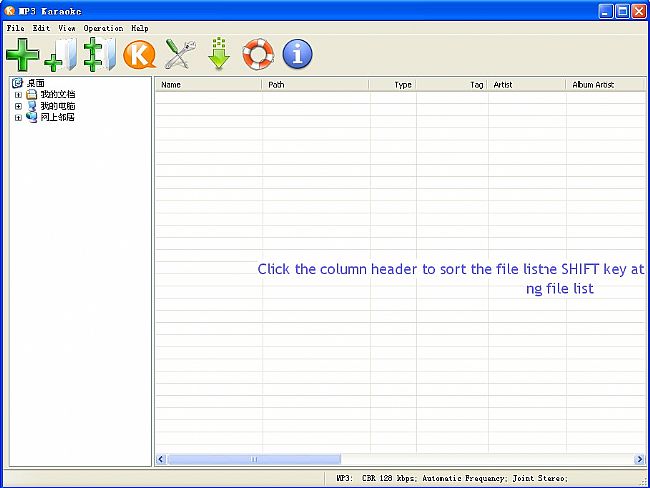Open the View menu

67,28
